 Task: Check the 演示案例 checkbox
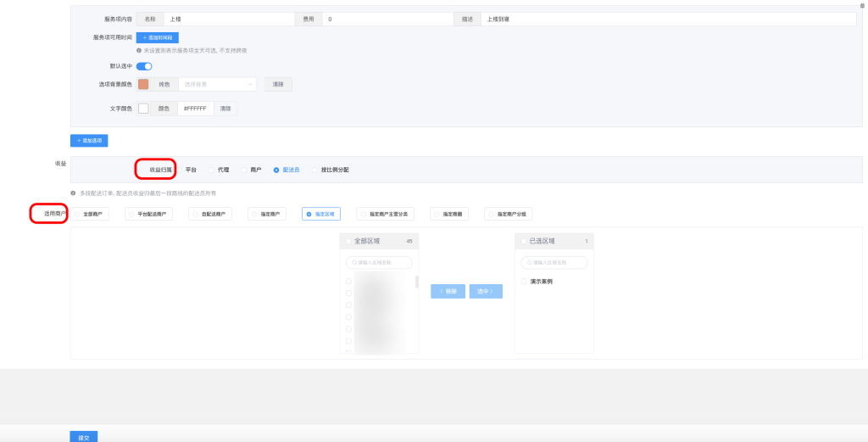pyautogui.click(x=524, y=281)
